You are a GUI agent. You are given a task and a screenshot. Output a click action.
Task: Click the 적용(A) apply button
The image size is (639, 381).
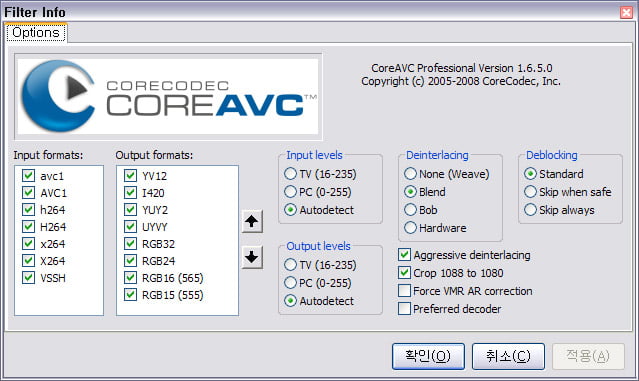(588, 356)
